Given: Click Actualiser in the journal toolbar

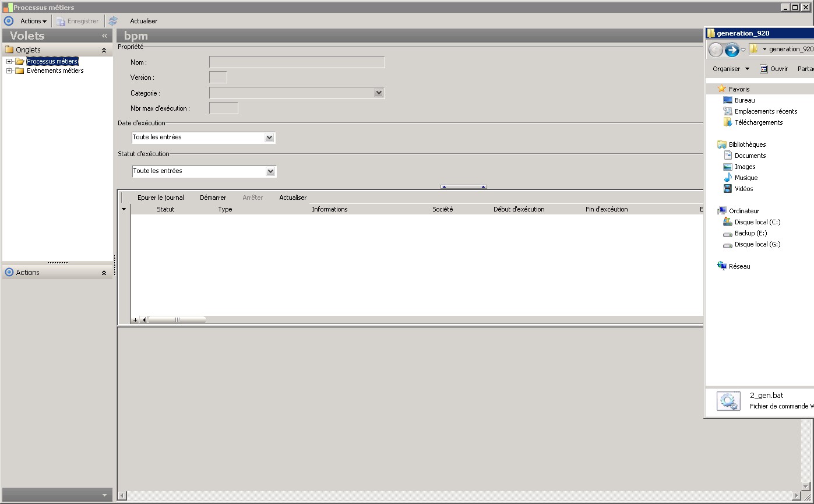Looking at the screenshot, I should (x=293, y=198).
